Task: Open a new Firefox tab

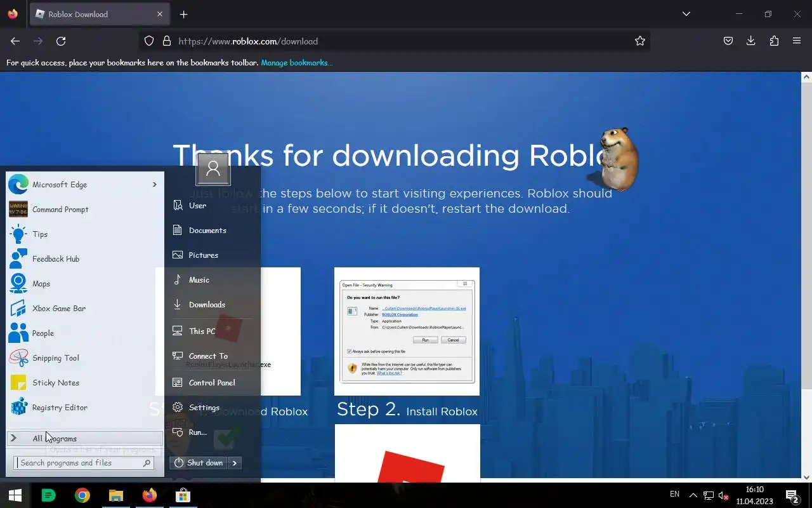Action: (x=183, y=14)
